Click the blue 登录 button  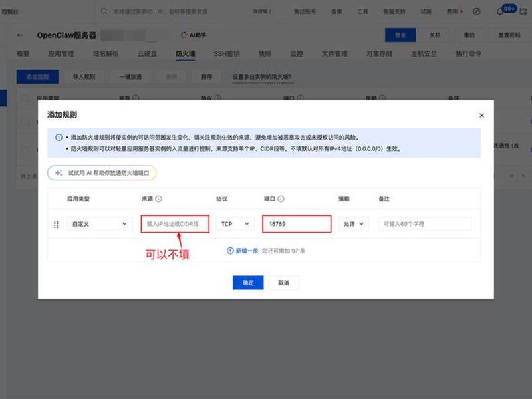tap(400, 35)
